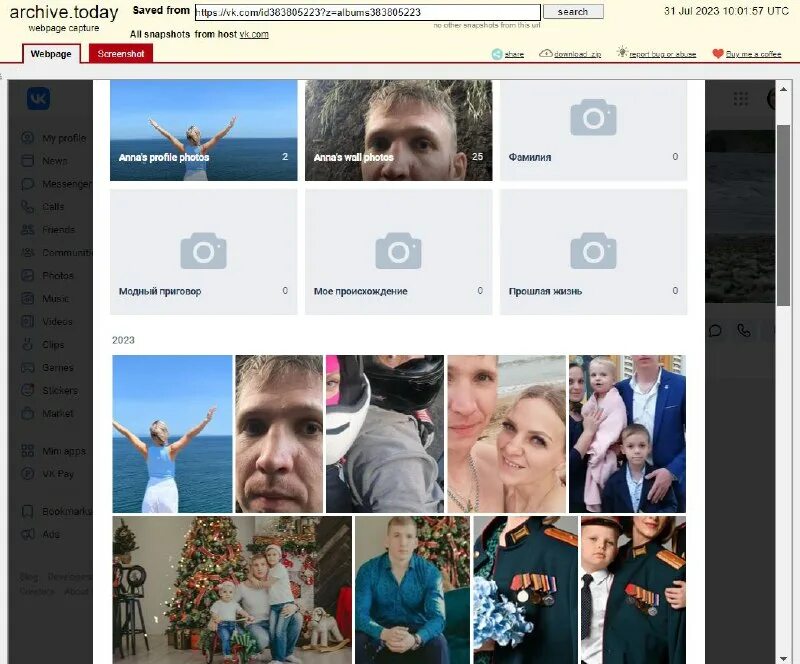Open the uniform with medals and flowers photo
Image resolution: width=800 pixels, height=664 pixels.
coord(526,590)
